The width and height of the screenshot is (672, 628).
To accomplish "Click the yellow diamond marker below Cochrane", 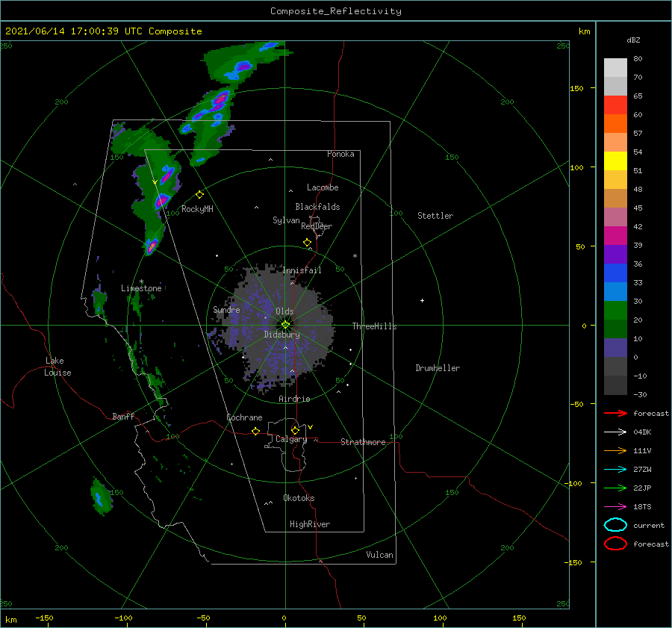I will click(x=256, y=431).
